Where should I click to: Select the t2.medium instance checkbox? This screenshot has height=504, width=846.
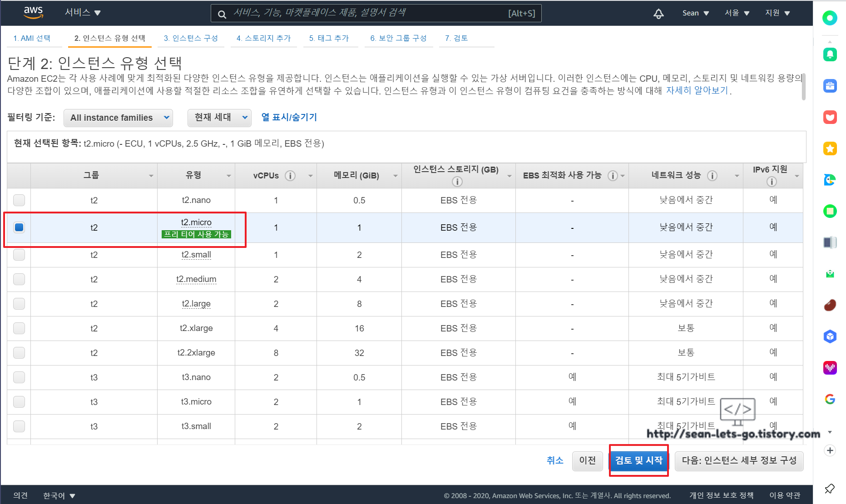click(19, 279)
